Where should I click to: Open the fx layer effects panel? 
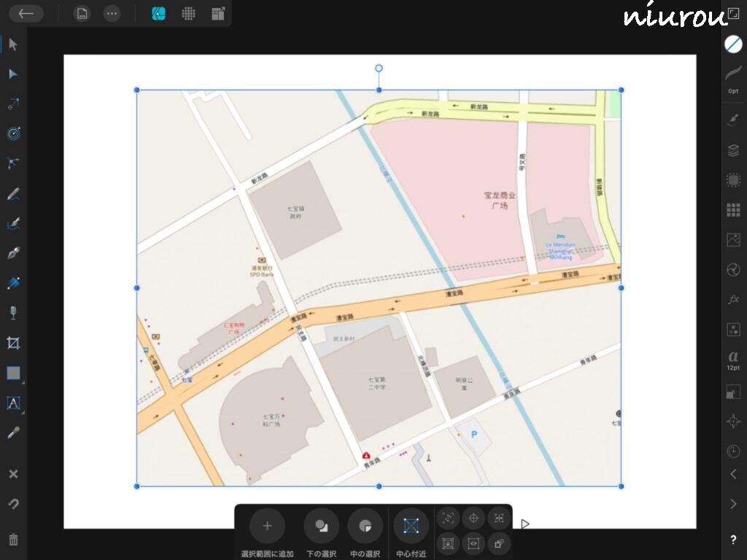click(733, 300)
